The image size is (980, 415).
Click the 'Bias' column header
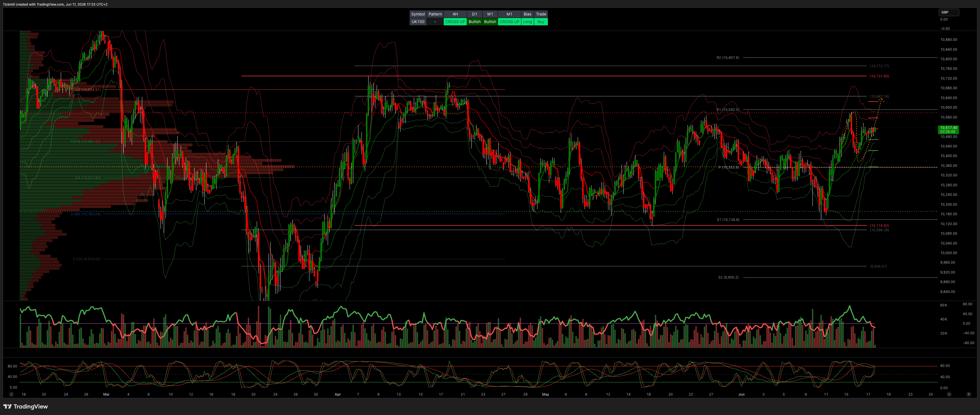pos(527,14)
